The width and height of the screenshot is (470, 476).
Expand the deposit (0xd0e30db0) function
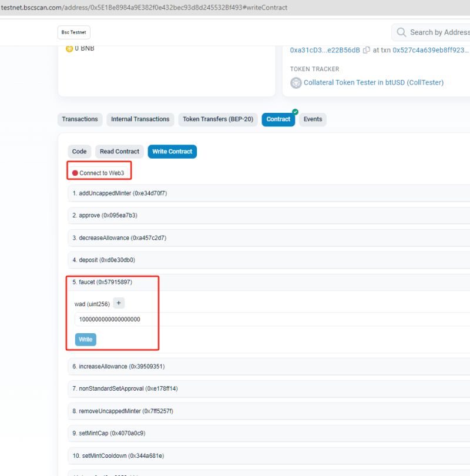(x=106, y=260)
